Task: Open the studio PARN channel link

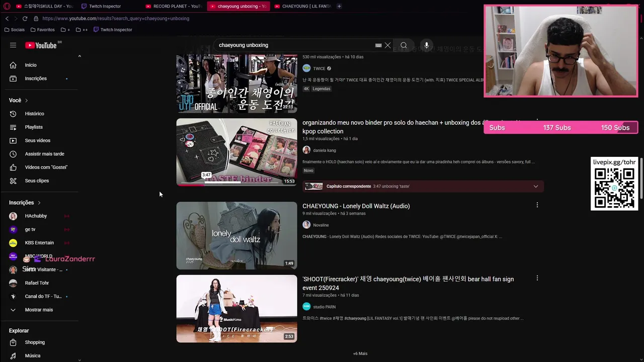Action: tap(324, 307)
